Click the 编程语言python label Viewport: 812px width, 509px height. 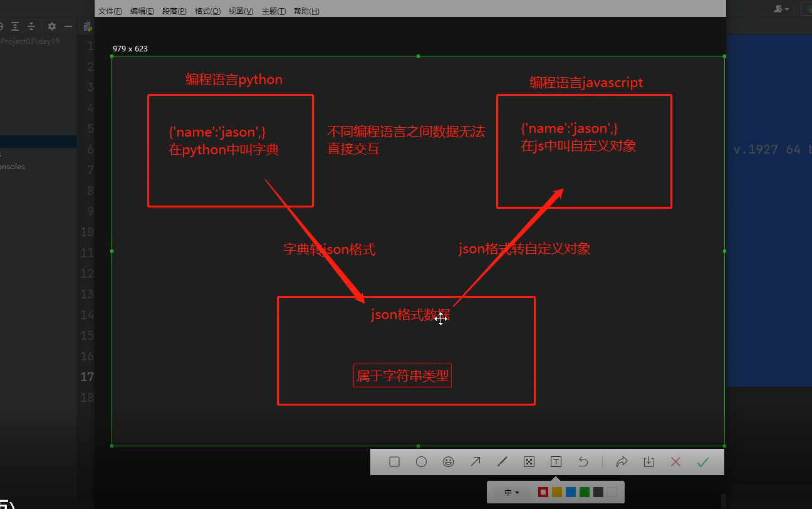[234, 80]
